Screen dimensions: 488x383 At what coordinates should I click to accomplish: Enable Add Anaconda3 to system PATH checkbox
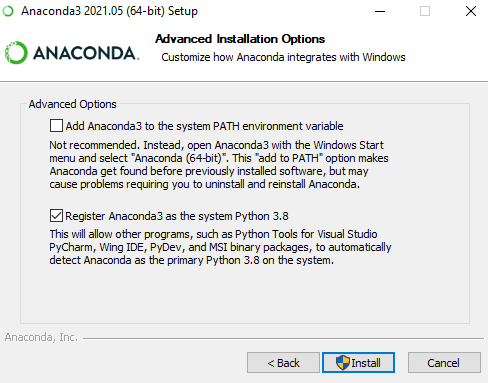[x=56, y=126]
